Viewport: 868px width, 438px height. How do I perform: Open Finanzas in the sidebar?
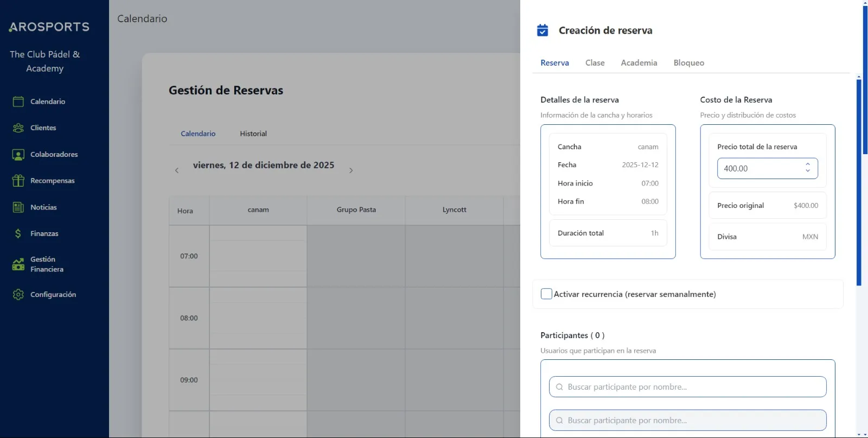coord(44,233)
